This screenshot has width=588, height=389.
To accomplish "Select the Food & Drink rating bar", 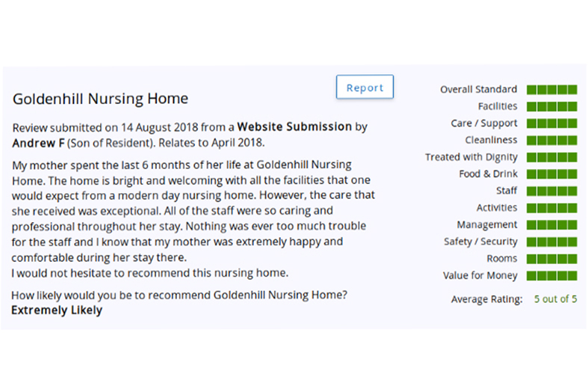I will click(551, 174).
